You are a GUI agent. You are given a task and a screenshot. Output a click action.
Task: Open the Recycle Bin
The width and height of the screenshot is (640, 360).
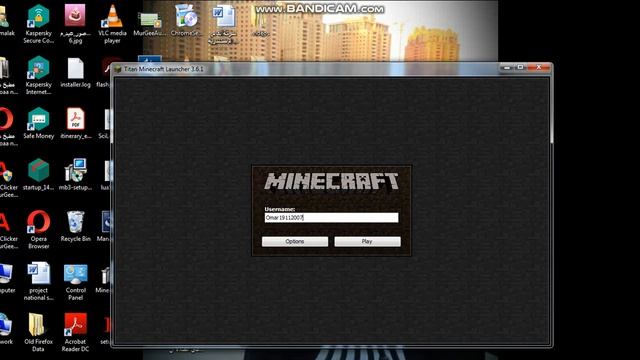(76, 227)
